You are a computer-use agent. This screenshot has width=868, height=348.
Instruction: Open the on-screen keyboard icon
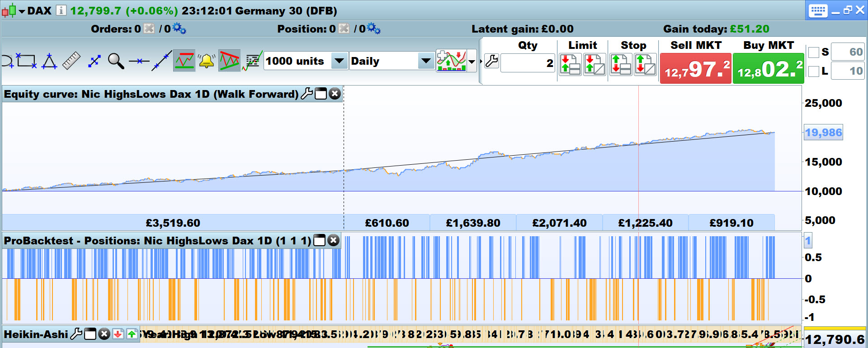pyautogui.click(x=818, y=10)
